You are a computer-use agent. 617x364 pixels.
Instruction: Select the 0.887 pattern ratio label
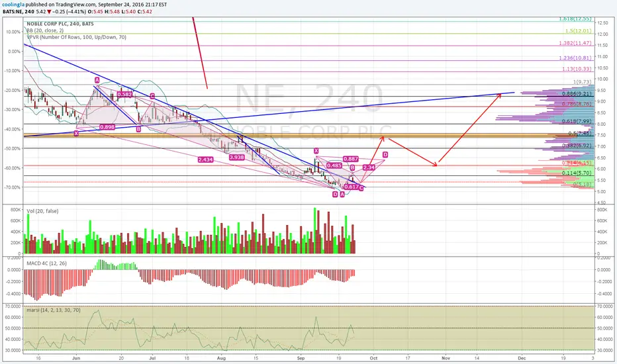(x=351, y=159)
